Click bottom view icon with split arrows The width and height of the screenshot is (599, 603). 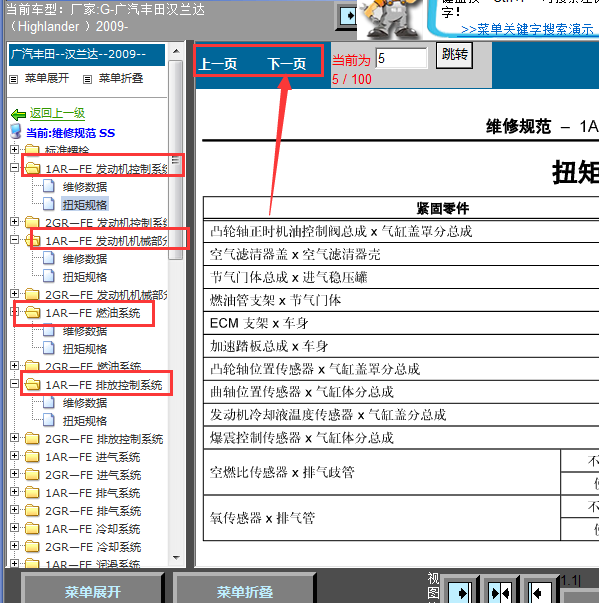coord(500,591)
